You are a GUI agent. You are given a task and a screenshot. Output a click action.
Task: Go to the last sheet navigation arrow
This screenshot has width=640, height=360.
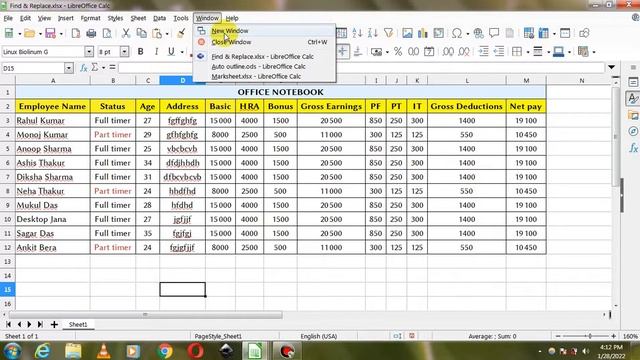coord(40,324)
